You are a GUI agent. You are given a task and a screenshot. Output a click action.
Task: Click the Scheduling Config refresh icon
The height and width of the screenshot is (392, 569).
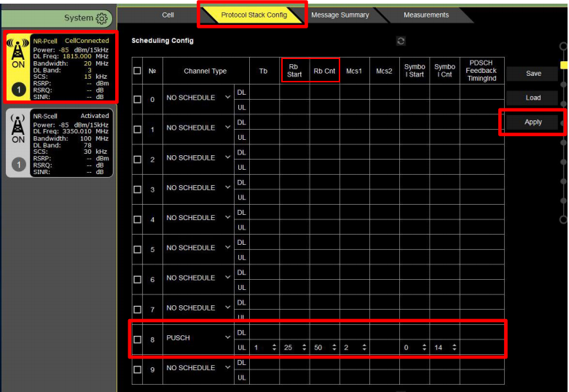[400, 41]
